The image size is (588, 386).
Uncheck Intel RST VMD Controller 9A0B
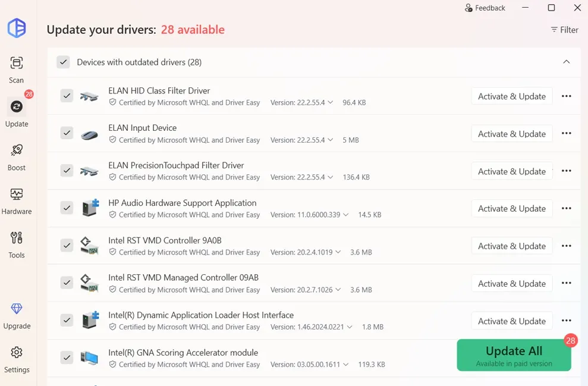coord(67,245)
